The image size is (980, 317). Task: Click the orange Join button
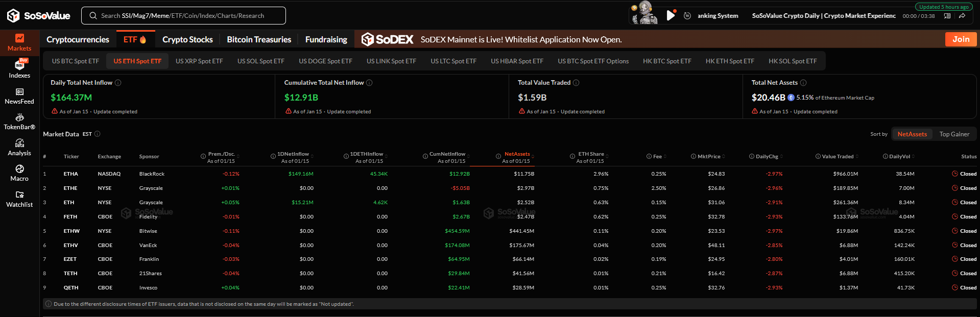point(961,39)
